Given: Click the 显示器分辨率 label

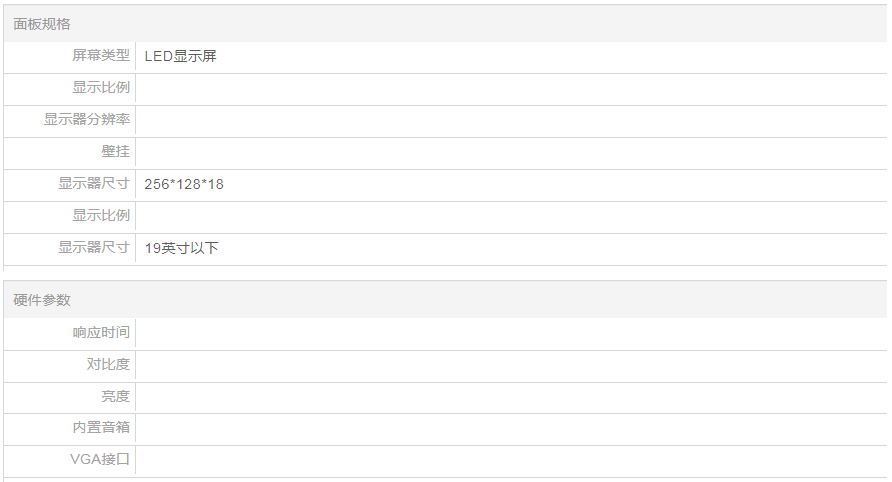Looking at the screenshot, I should 87,120.
